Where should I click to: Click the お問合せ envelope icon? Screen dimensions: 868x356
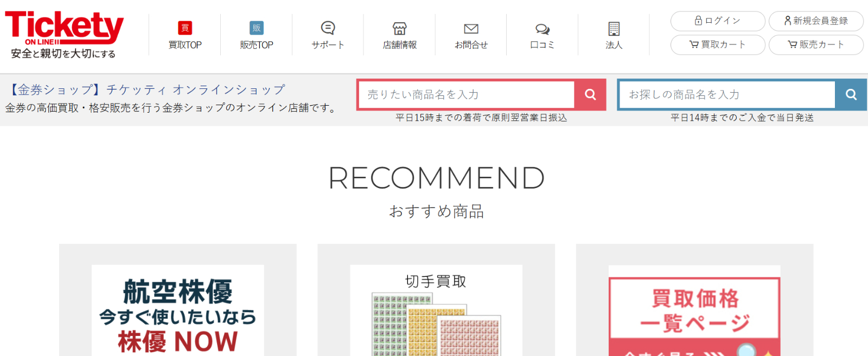click(x=471, y=28)
